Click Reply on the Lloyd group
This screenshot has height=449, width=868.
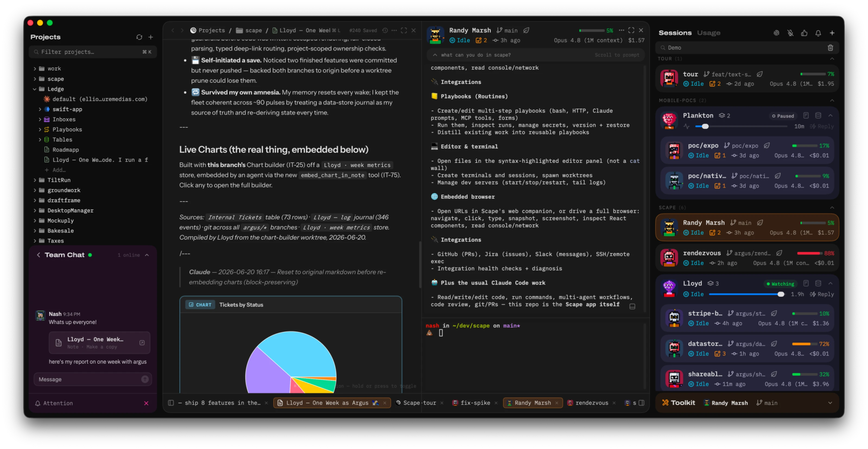(822, 294)
